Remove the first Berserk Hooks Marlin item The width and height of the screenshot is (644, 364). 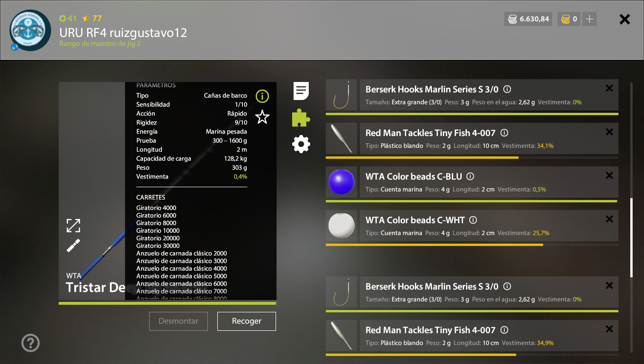[x=609, y=88]
